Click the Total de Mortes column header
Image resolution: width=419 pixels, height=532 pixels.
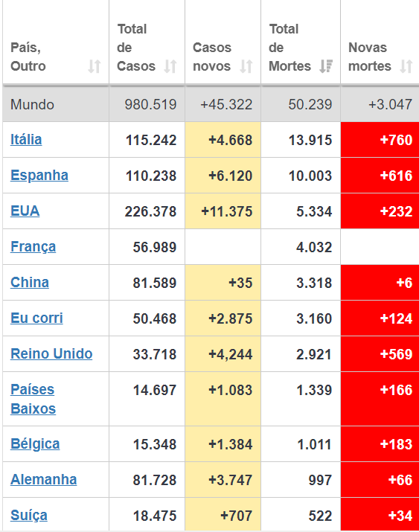click(x=301, y=48)
